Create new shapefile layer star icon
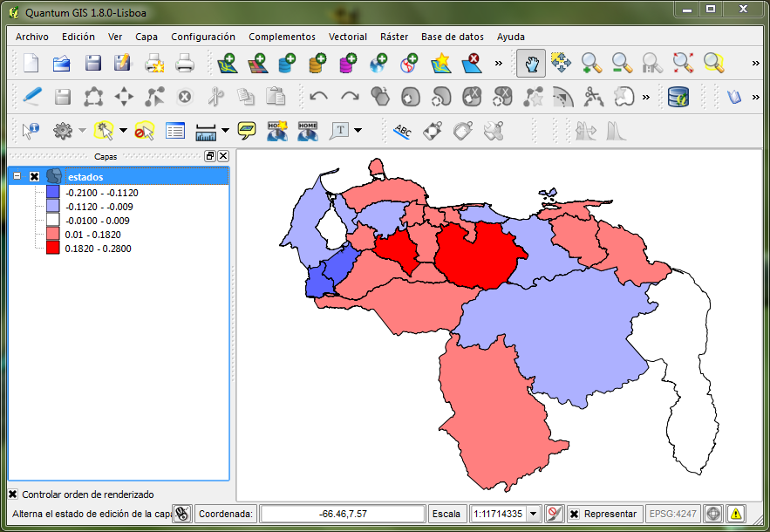770x532 pixels. coord(440,64)
